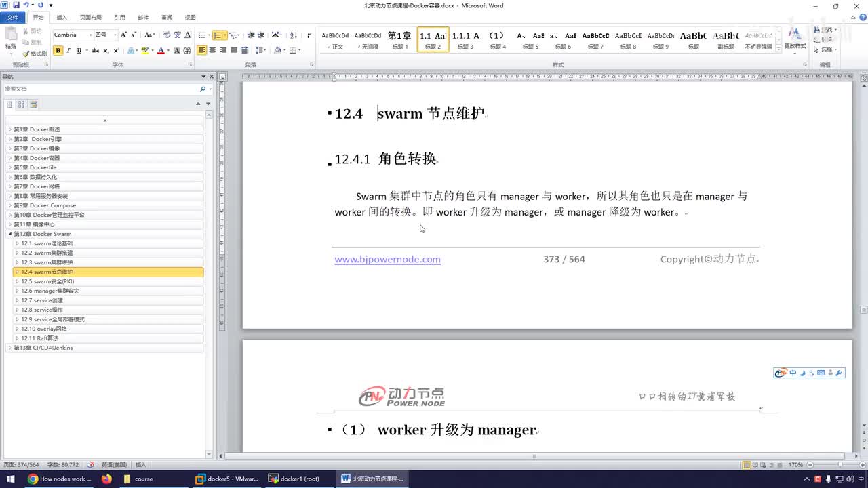Adjust the zoom slider in the status bar
Viewport: 868px width, 488px height.
(840, 465)
